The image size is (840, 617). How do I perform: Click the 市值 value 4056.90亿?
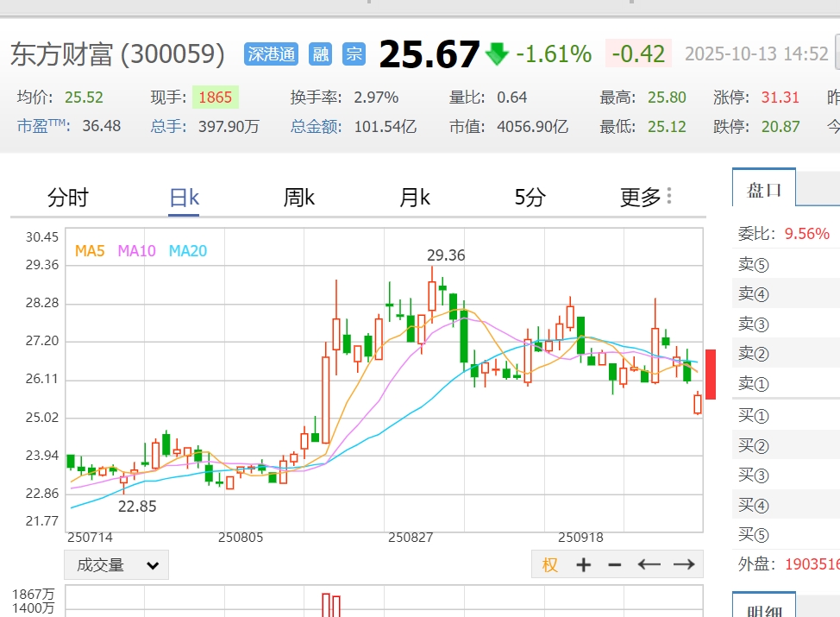(x=532, y=127)
